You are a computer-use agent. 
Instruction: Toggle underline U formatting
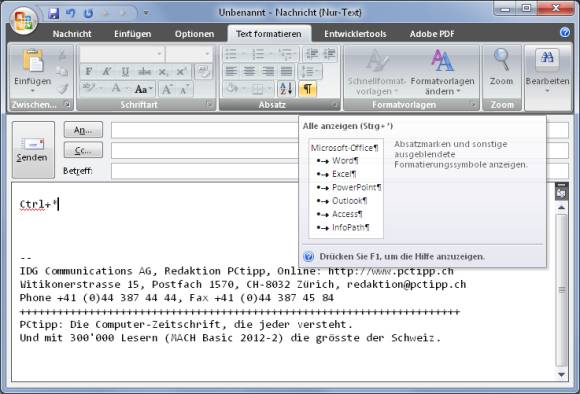click(125, 71)
